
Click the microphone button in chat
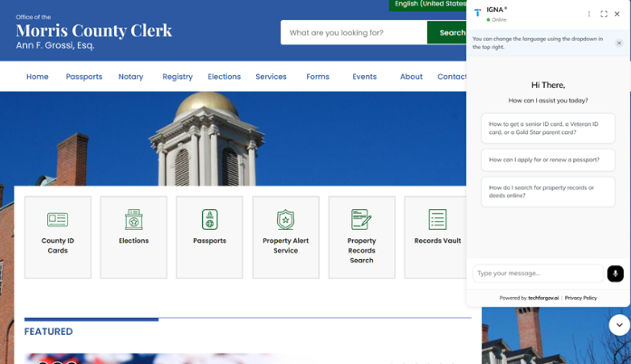(616, 273)
